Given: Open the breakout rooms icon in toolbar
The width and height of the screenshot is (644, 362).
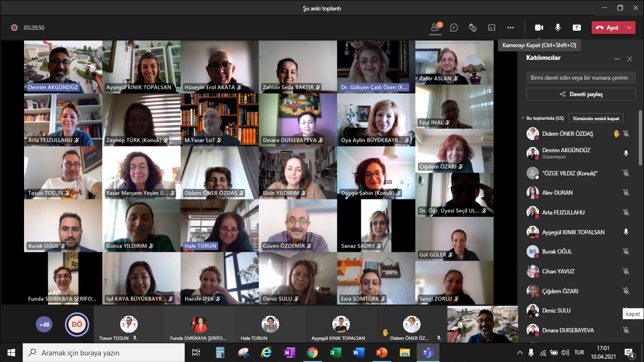Looking at the screenshot, I should pyautogui.click(x=492, y=28).
